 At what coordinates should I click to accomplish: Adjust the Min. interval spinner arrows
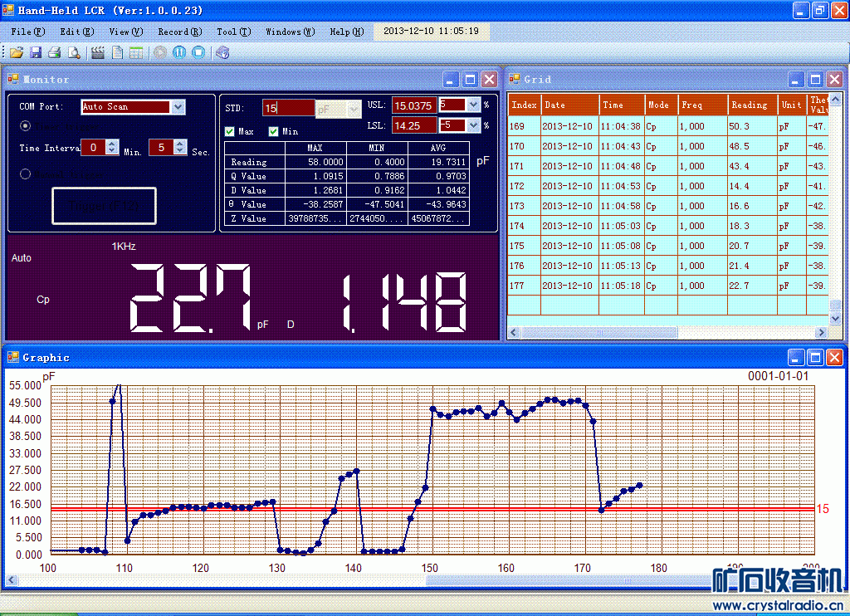coord(112,147)
